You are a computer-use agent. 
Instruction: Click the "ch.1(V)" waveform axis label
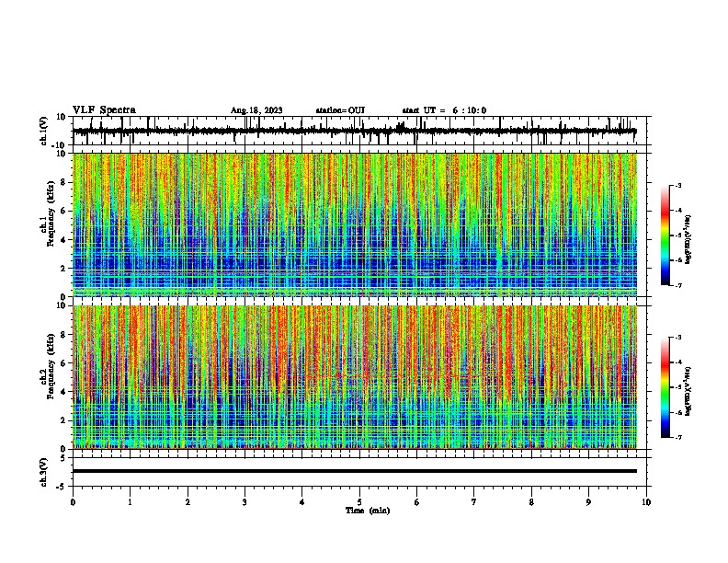[x=44, y=131]
